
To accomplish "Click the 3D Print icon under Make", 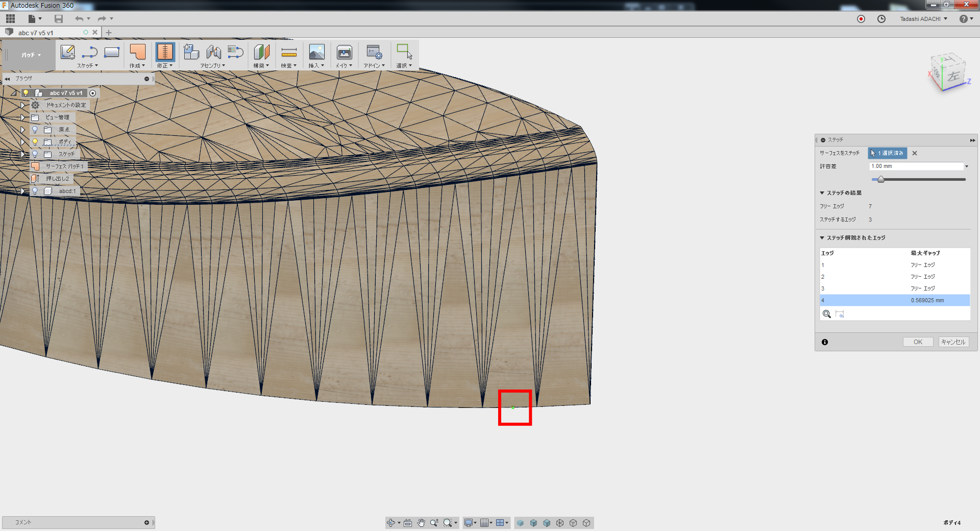I will [344, 52].
